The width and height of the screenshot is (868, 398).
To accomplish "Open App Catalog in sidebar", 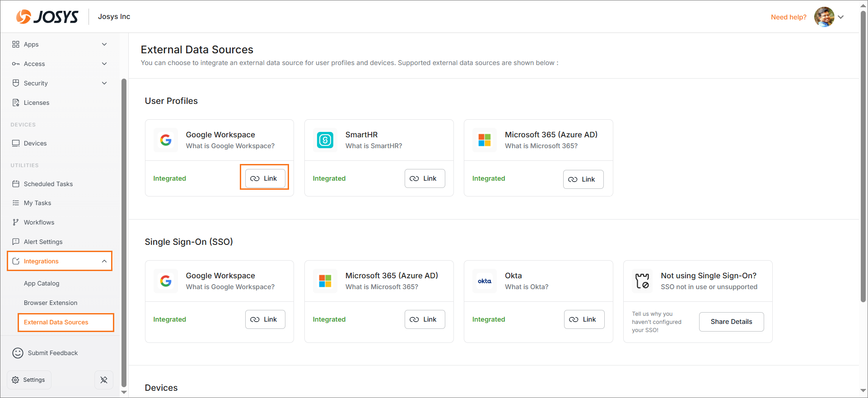I will [42, 283].
